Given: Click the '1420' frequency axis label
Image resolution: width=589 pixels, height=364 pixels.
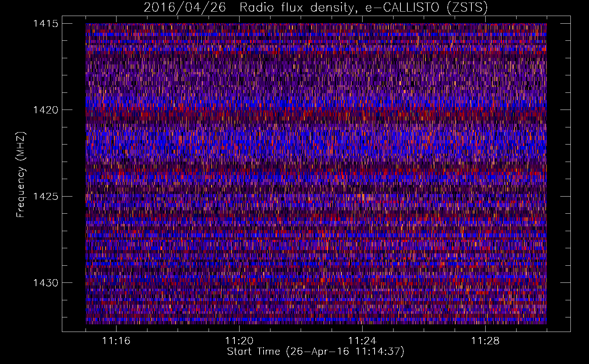Looking at the screenshot, I should 46,110.
